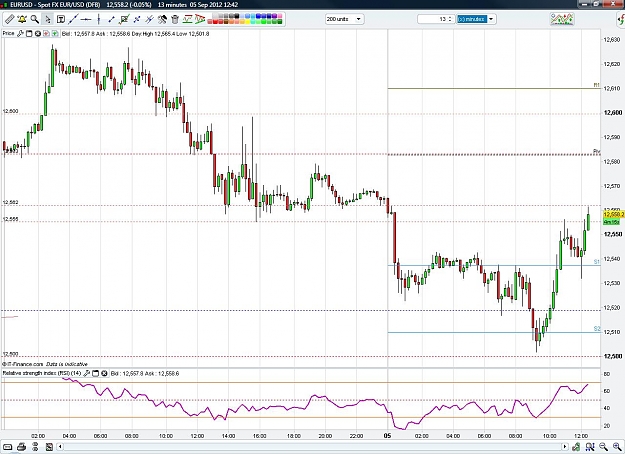
Task: Zoom in with the bottom-right plus magnifier
Action: tap(617, 446)
